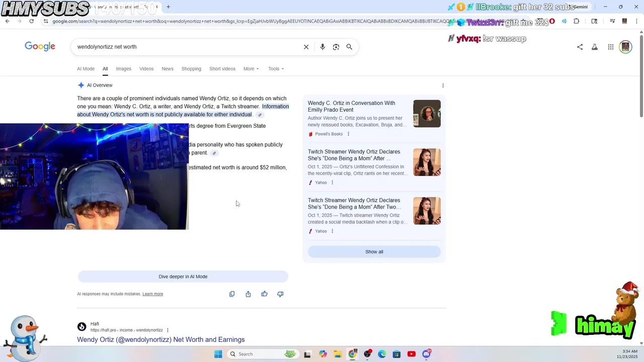Open Copilot from taskbar
The height and width of the screenshot is (362, 644).
(x=323, y=354)
